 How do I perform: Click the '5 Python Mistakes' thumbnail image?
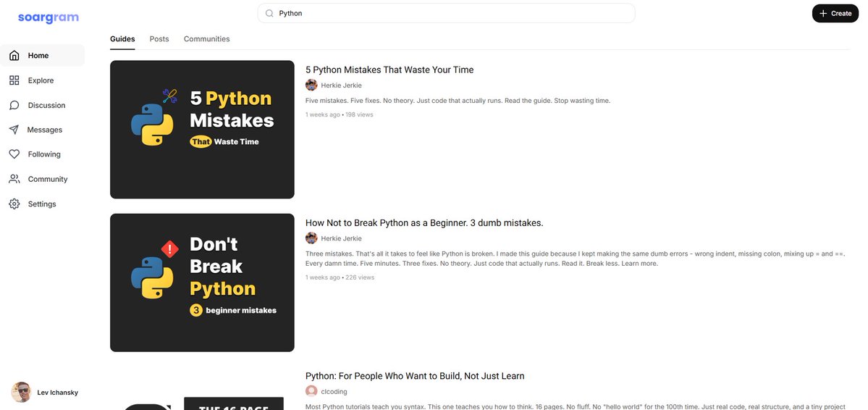(x=202, y=130)
